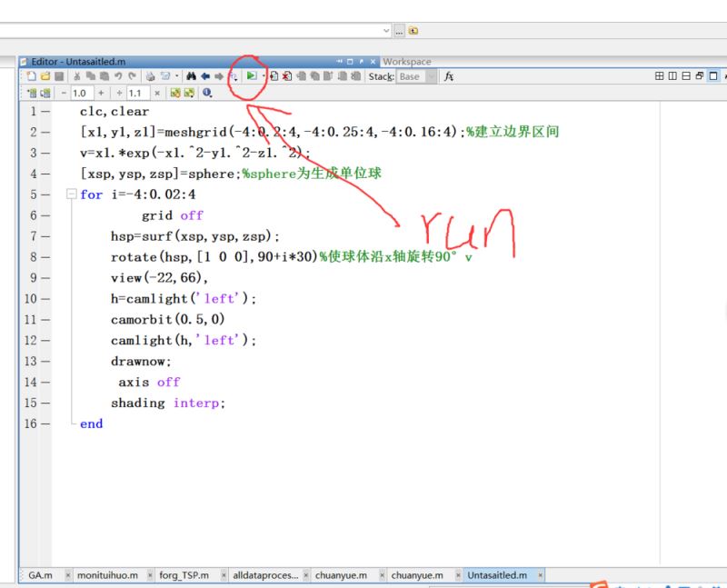
Task: Save the script with the floppy icon
Action: point(59,76)
